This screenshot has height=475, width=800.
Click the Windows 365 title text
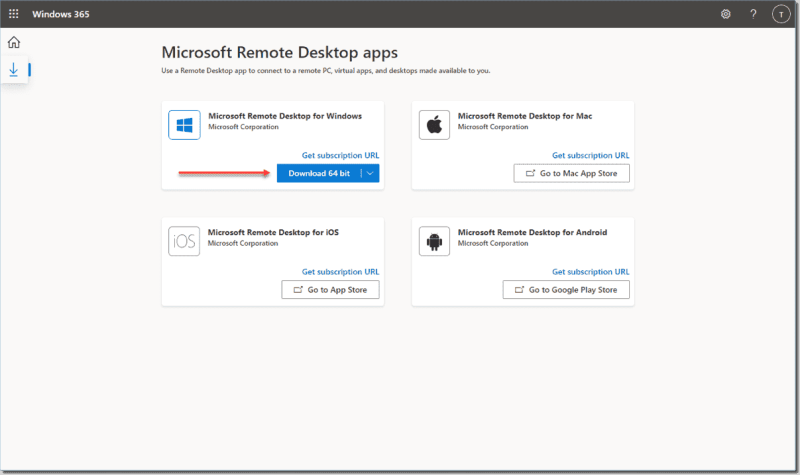pos(61,14)
